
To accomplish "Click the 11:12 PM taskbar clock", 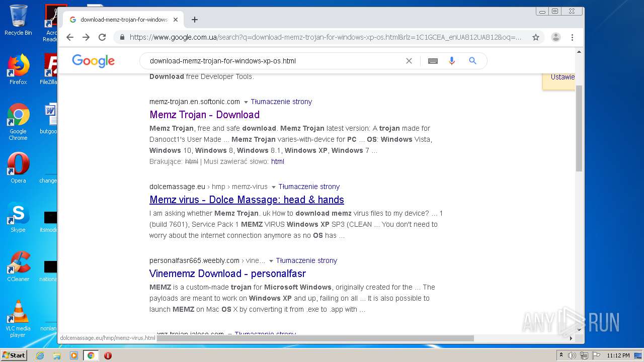I will tap(618, 355).
